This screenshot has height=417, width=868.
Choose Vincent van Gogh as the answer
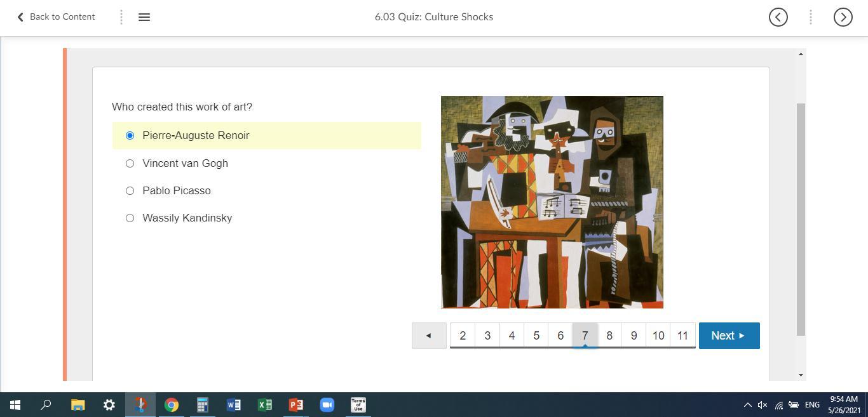(x=130, y=164)
